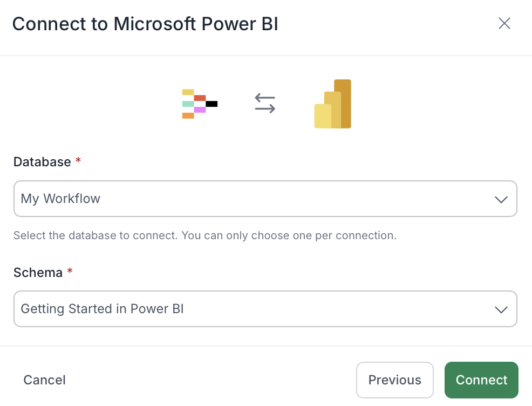Screen dimensions: 532x406
Task: Click the dialog title Connect to Microsoft Power BI
Action: tap(145, 24)
